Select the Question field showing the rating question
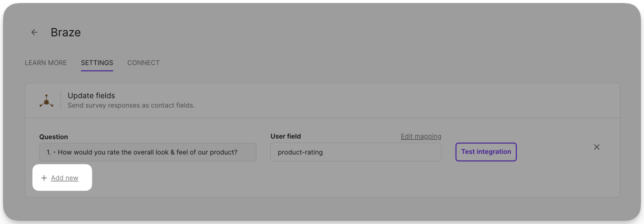644x224 pixels. (148, 152)
